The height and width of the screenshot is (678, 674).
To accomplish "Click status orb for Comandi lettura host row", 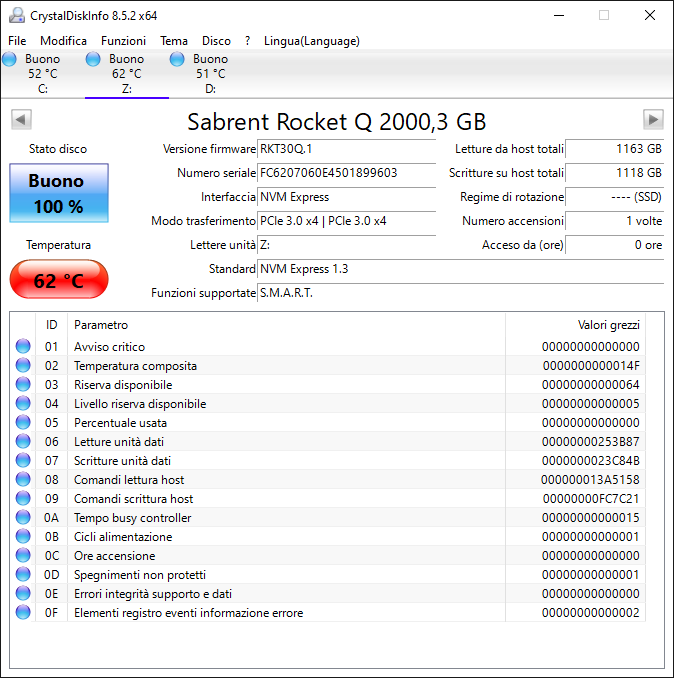I will click(x=23, y=480).
